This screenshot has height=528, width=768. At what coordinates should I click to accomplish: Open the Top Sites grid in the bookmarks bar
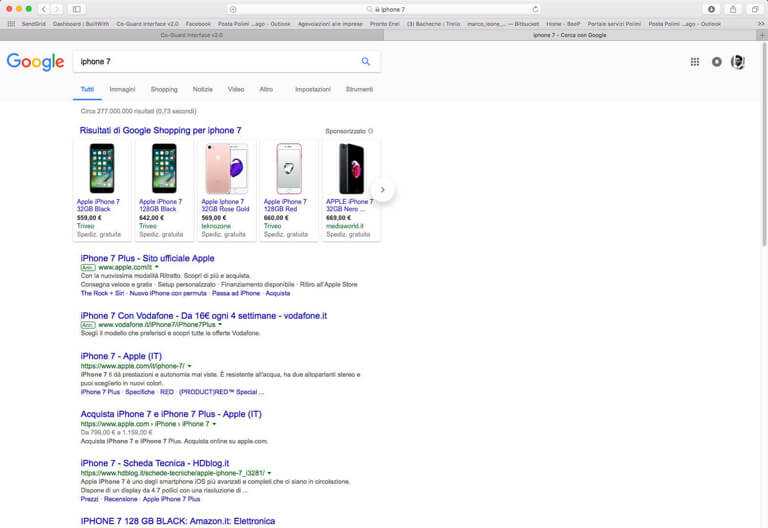tap(11, 24)
